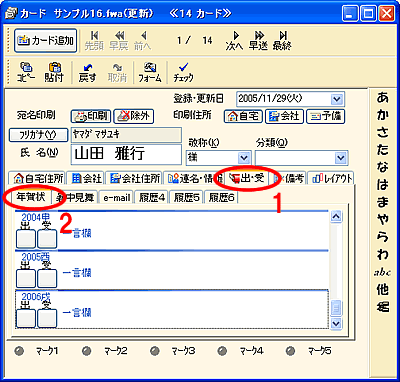Click the 貼付 paste toolbar icon
Screen dimensions: 400x382
pyautogui.click(x=54, y=72)
